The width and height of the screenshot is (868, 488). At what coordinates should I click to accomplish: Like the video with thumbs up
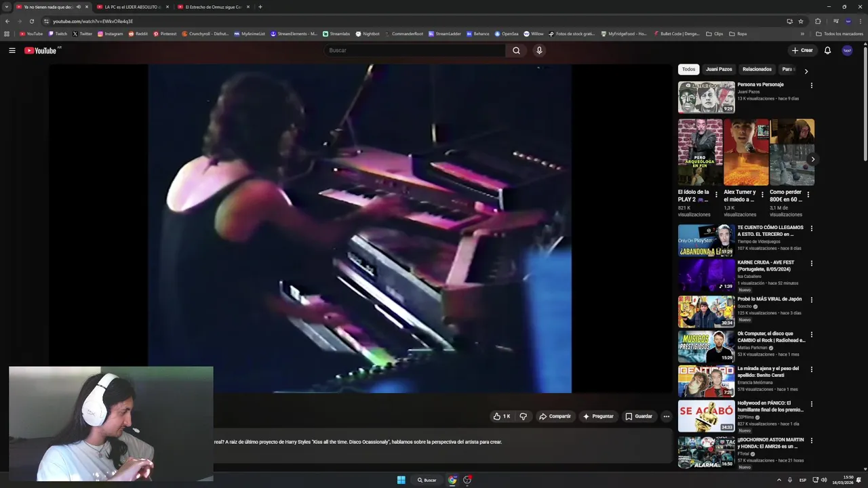click(x=502, y=416)
